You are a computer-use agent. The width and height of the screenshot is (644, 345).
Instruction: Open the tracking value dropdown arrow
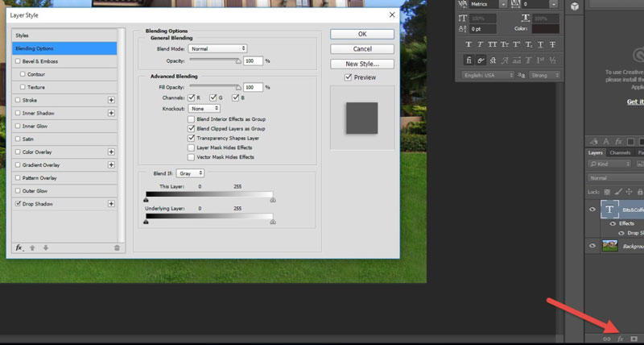coord(554,4)
